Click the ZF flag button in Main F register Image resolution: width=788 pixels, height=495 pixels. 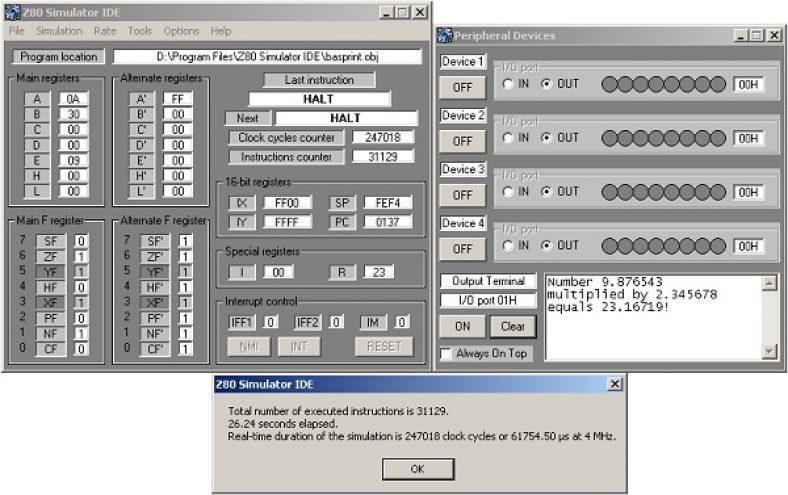[x=51, y=256]
